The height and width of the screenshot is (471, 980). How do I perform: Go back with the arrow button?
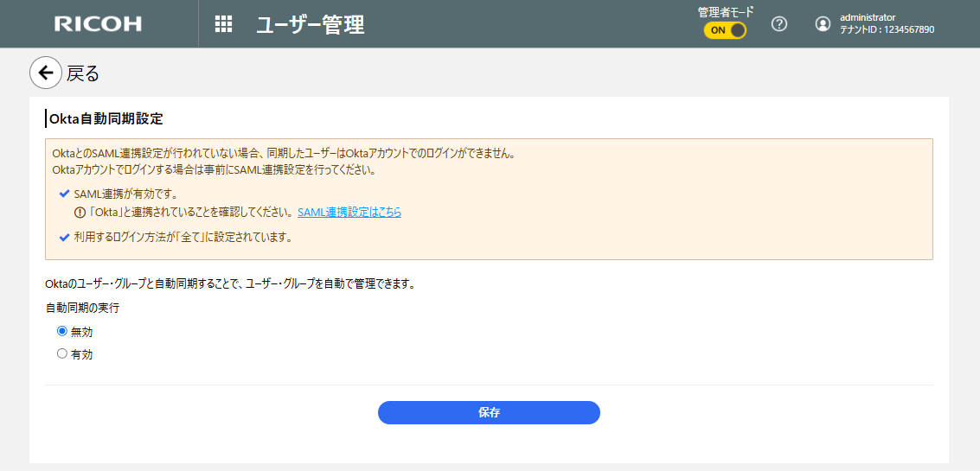coord(46,73)
